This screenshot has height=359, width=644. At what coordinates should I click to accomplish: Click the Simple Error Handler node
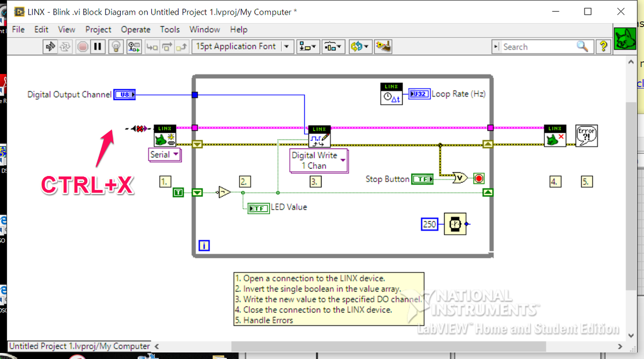pos(586,136)
